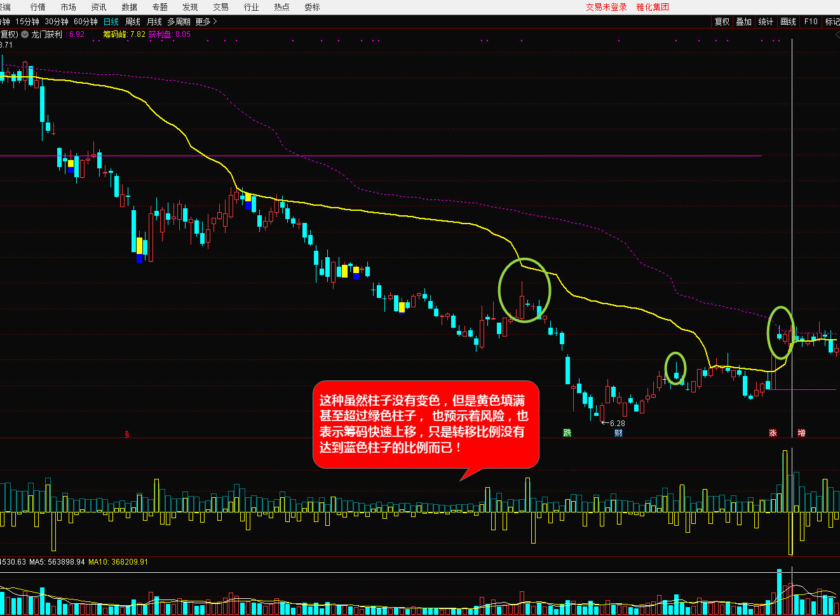Switch to 30分钟 chart period
The image size is (840, 616).
coord(57,22)
